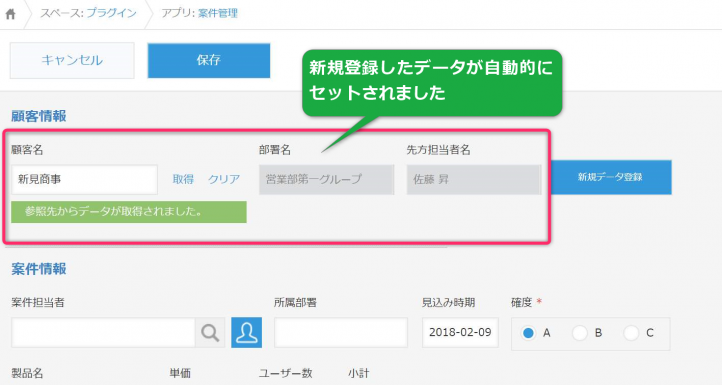722x385 pixels.
Task: Select certainty radio option C
Action: [x=631, y=332]
